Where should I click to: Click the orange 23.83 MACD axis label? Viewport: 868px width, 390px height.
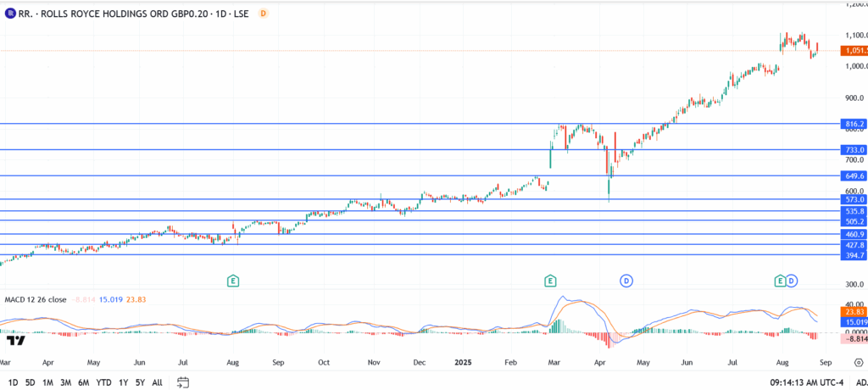tap(854, 312)
